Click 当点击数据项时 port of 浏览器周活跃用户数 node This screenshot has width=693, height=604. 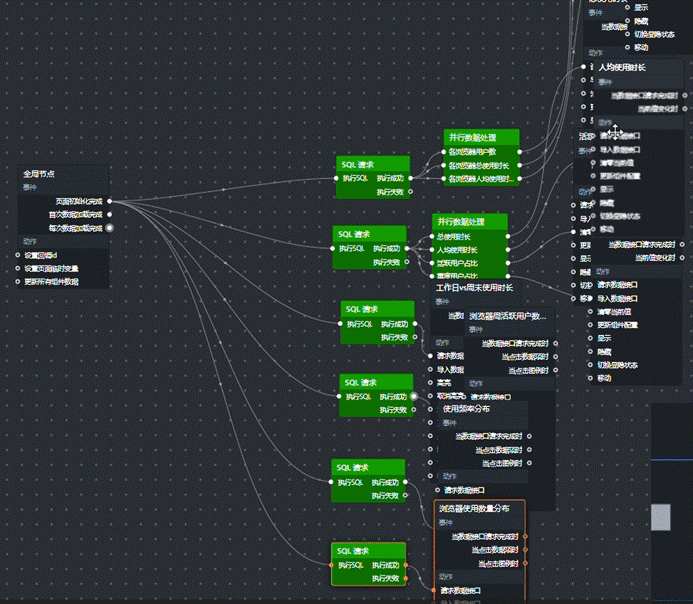(556, 357)
